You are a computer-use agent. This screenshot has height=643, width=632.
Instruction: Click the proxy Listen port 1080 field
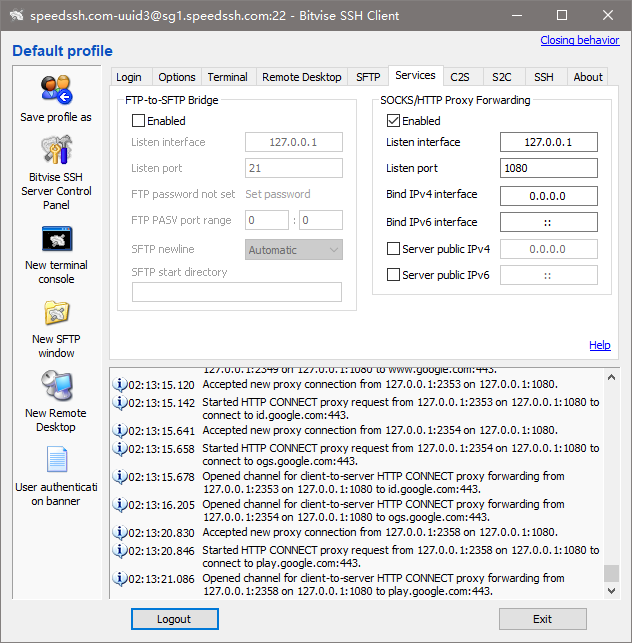tap(549, 168)
